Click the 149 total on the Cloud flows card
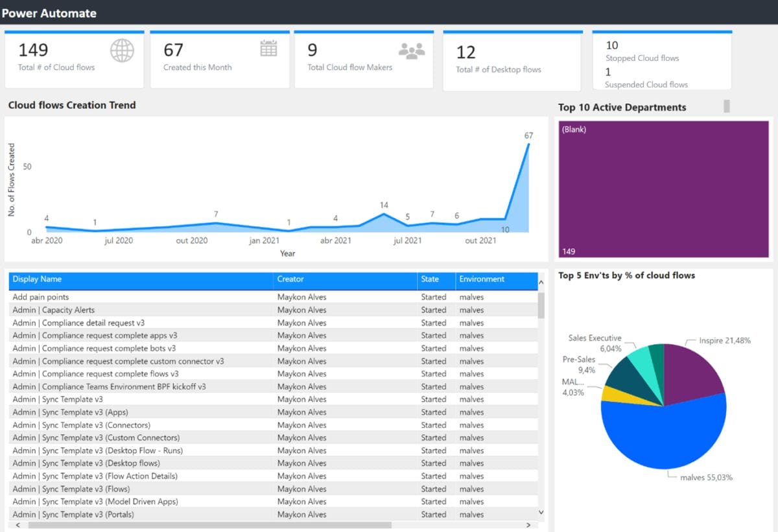This screenshot has height=532, width=778. tap(31, 49)
